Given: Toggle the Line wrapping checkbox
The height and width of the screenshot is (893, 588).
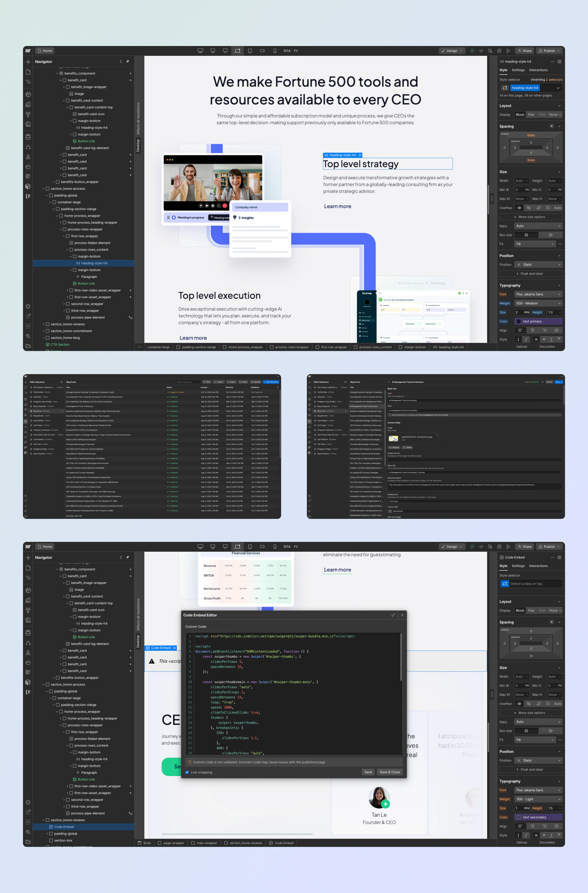Looking at the screenshot, I should 187,772.
